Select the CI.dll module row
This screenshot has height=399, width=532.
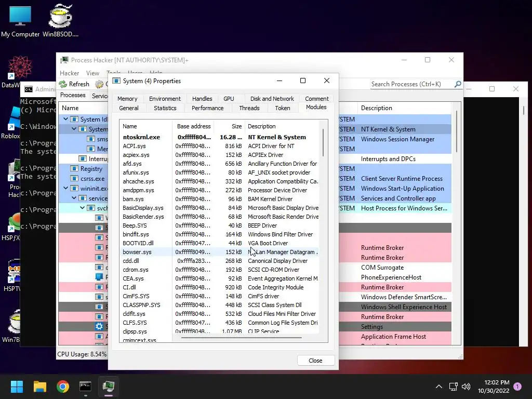(x=219, y=287)
